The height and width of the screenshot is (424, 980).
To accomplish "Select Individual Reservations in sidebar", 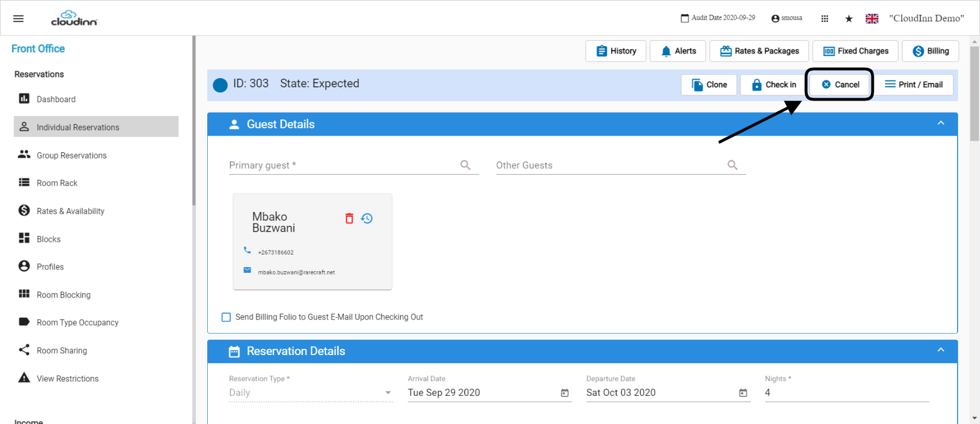I will pos(96,127).
